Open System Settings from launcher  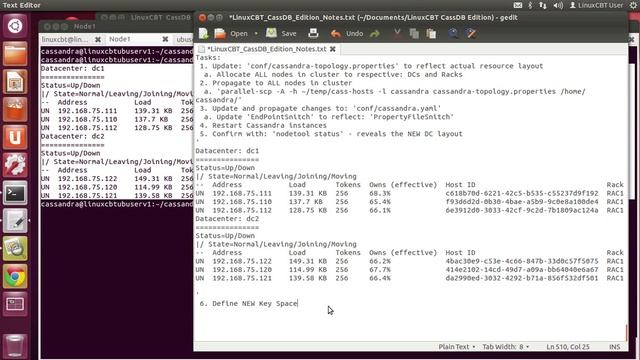(x=15, y=165)
